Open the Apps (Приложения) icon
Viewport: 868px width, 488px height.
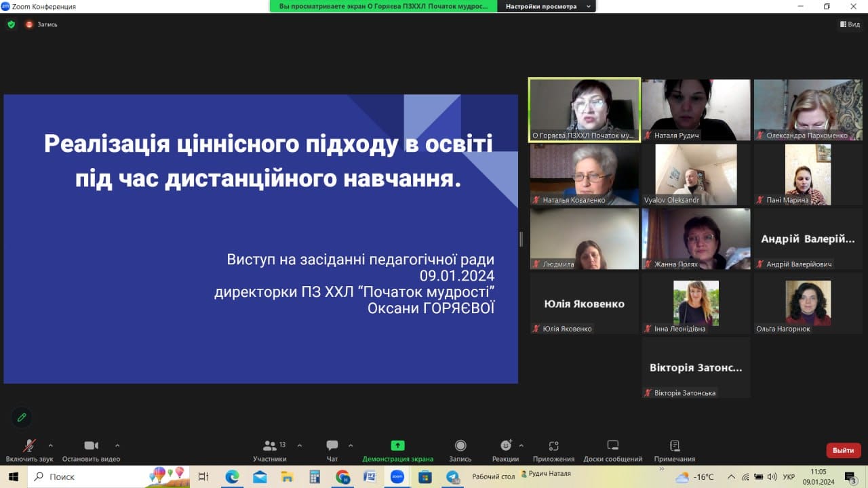553,446
